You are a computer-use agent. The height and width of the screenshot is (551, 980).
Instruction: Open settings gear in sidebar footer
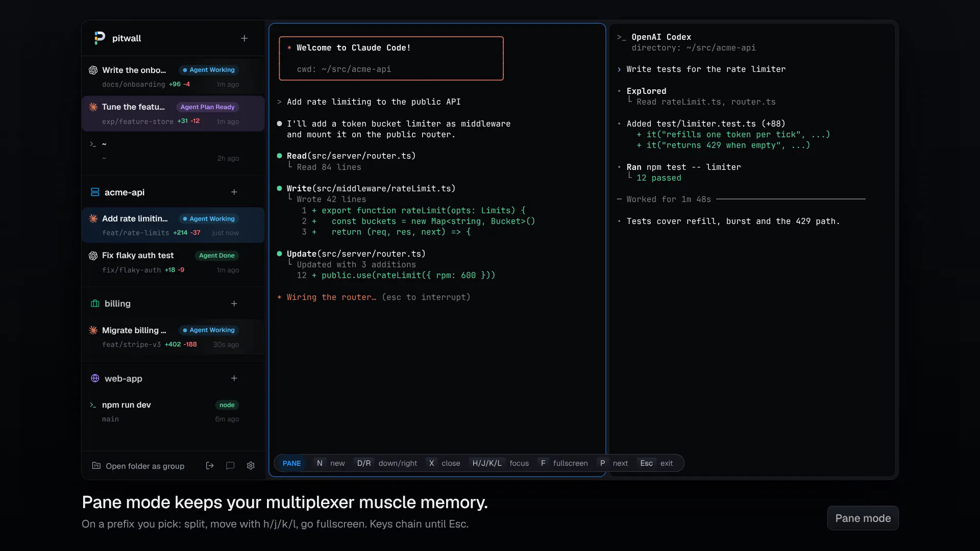[251, 466]
